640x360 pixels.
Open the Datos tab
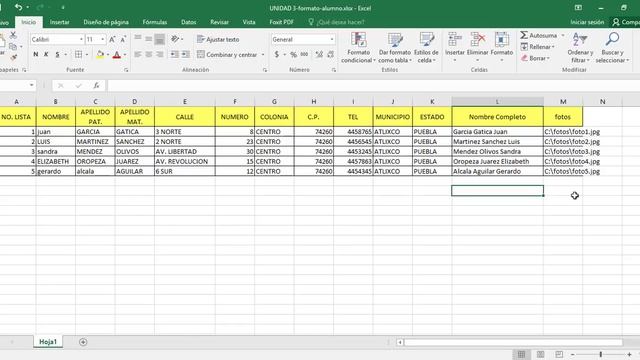pos(189,22)
